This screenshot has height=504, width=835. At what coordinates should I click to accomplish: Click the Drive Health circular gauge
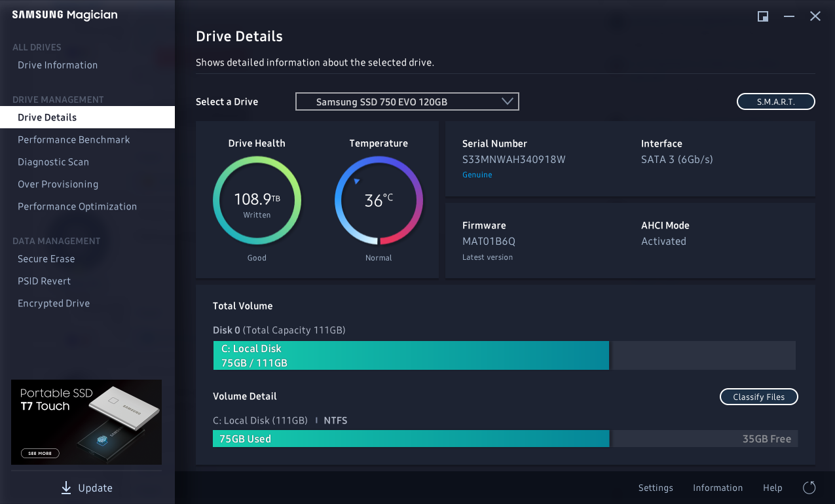pos(257,200)
